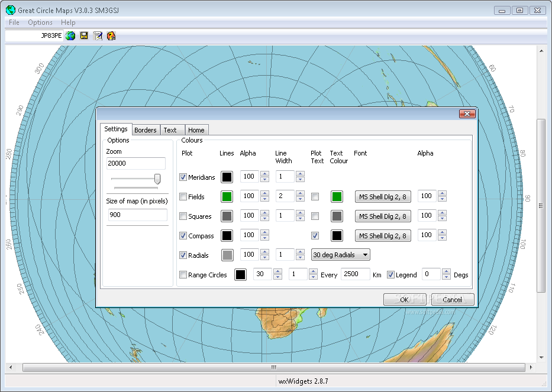The height and width of the screenshot is (392, 552).
Task: Click the Size of map field showing 900
Action: pos(138,215)
